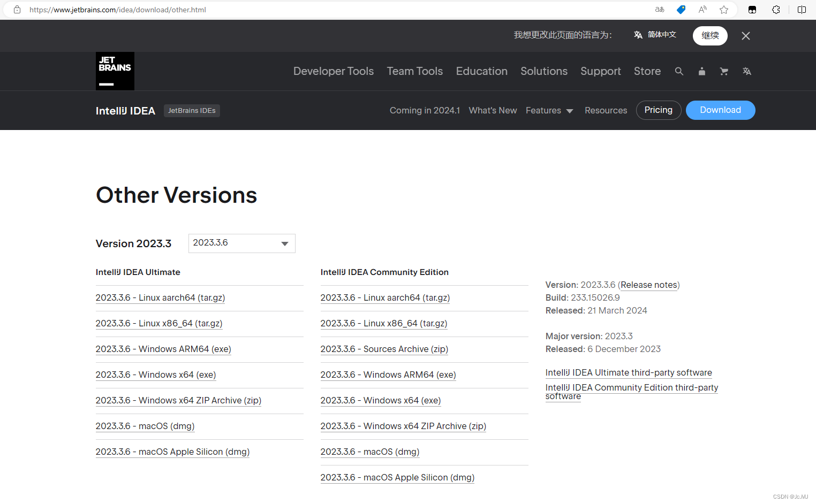
Task: Click the JetBrains logo
Action: pyautogui.click(x=115, y=71)
